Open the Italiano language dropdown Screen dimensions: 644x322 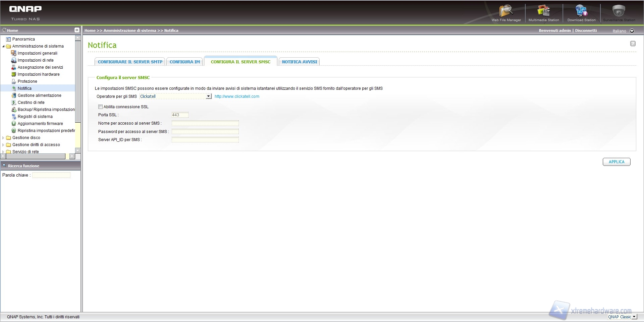point(632,31)
